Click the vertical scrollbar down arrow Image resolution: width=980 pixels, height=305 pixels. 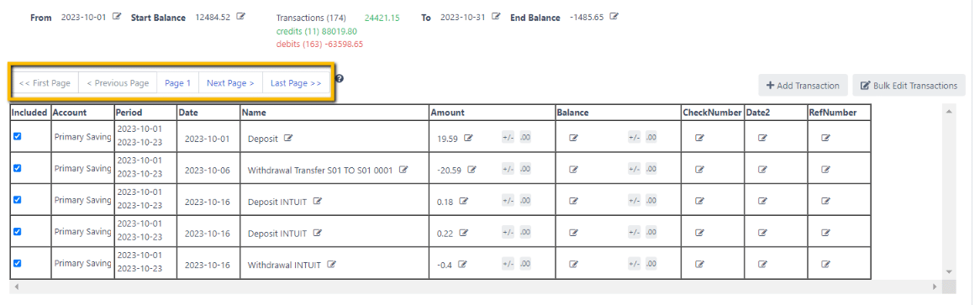(949, 272)
